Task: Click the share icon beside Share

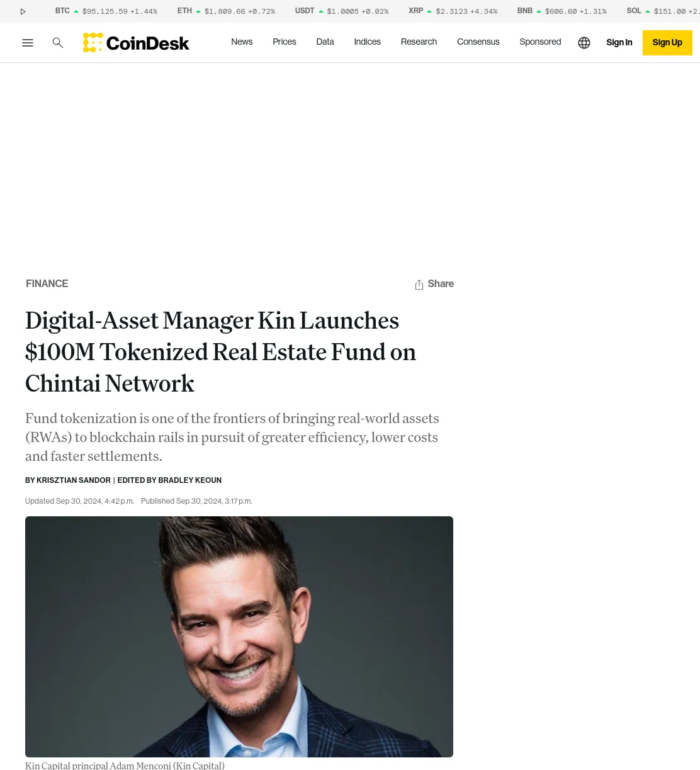Action: (x=419, y=285)
